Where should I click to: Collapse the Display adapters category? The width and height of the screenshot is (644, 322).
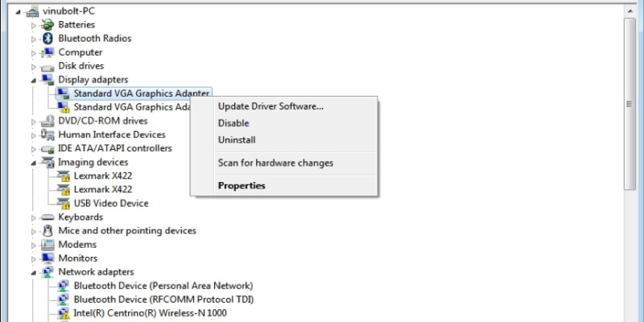pos(34,80)
